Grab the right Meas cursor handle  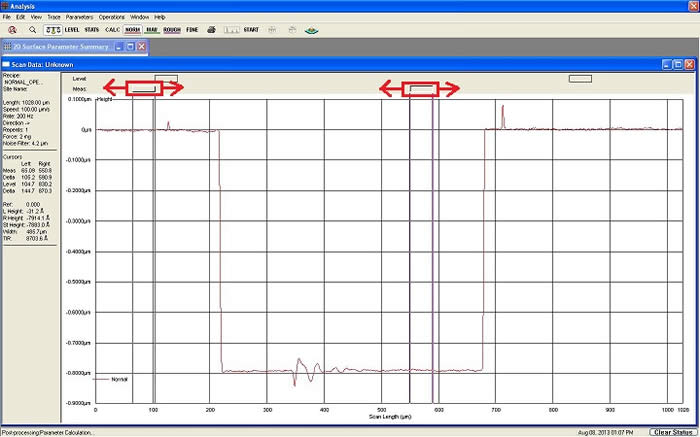click(421, 88)
